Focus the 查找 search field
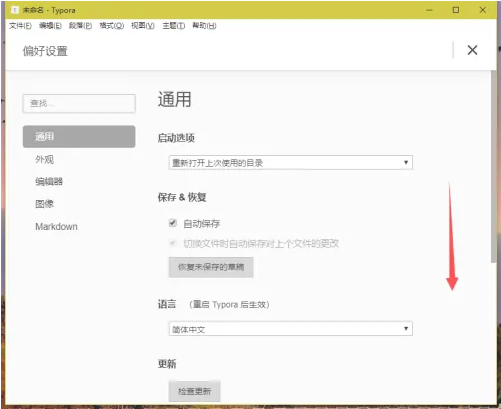The width and height of the screenshot is (501, 409). click(x=79, y=103)
